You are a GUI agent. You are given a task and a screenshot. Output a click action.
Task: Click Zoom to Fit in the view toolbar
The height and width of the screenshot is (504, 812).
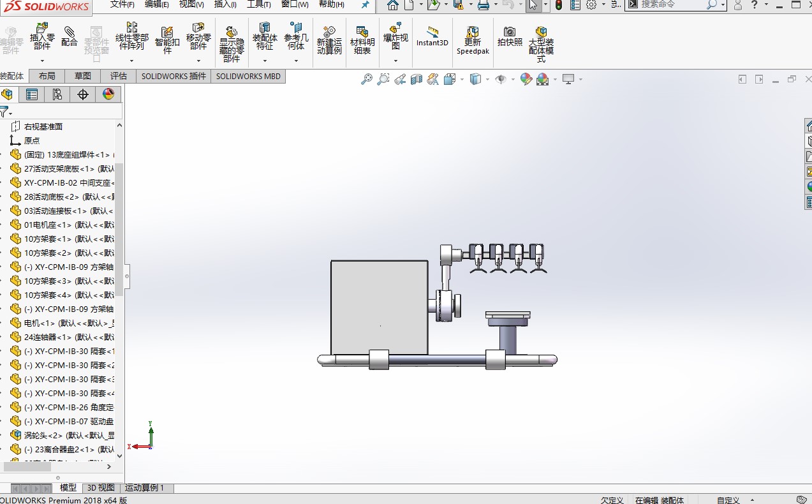pos(366,79)
